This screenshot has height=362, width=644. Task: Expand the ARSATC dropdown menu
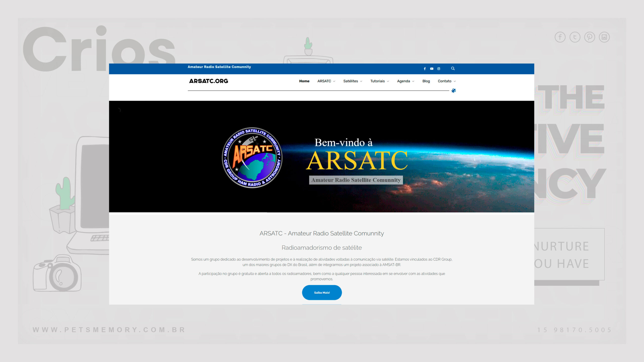pos(326,81)
